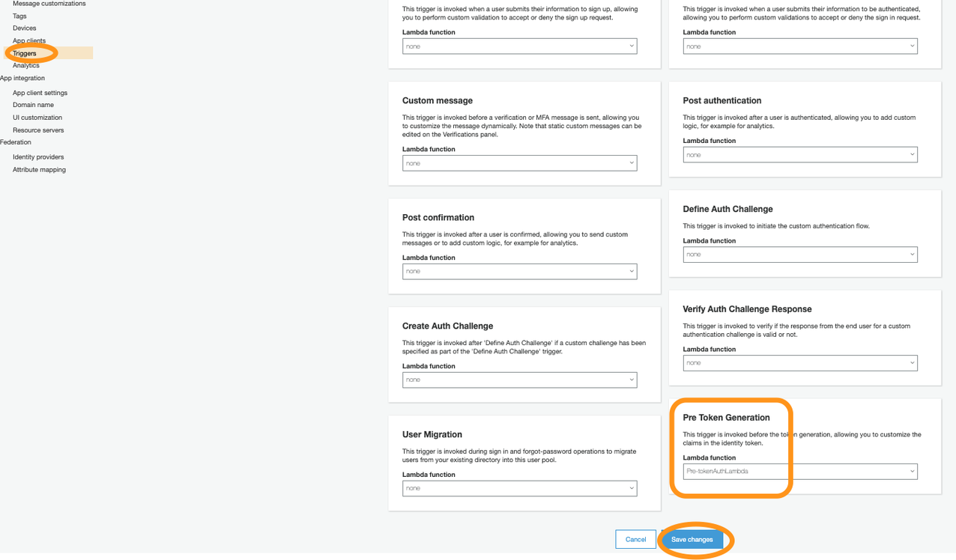The width and height of the screenshot is (956, 560).
Task: Open UI customization page
Action: point(37,118)
